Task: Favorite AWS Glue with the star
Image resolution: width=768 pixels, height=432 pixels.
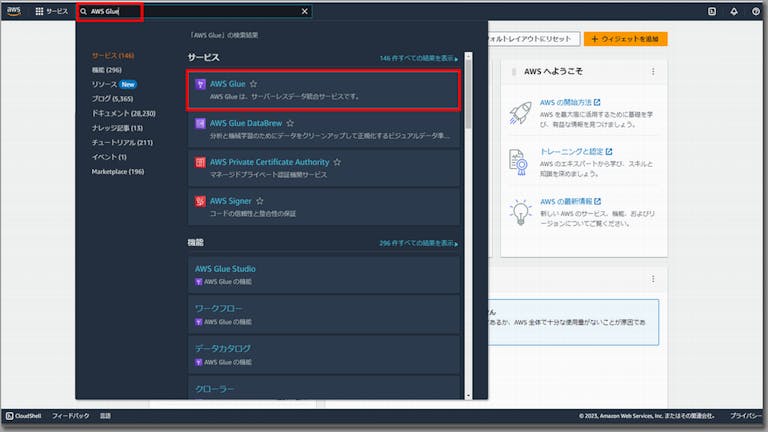Action: pos(253,84)
